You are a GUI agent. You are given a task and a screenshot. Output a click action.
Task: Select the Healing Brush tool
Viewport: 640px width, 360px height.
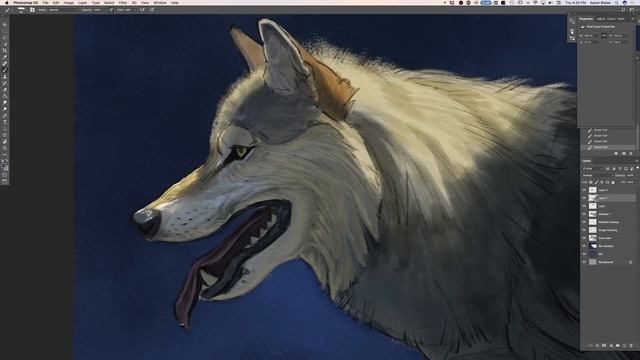(x=5, y=64)
